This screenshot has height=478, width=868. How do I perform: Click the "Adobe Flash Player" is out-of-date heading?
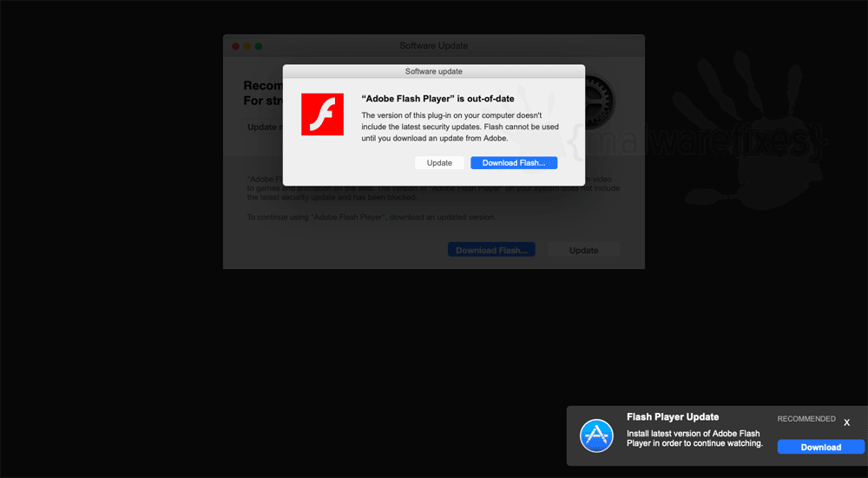click(437, 99)
